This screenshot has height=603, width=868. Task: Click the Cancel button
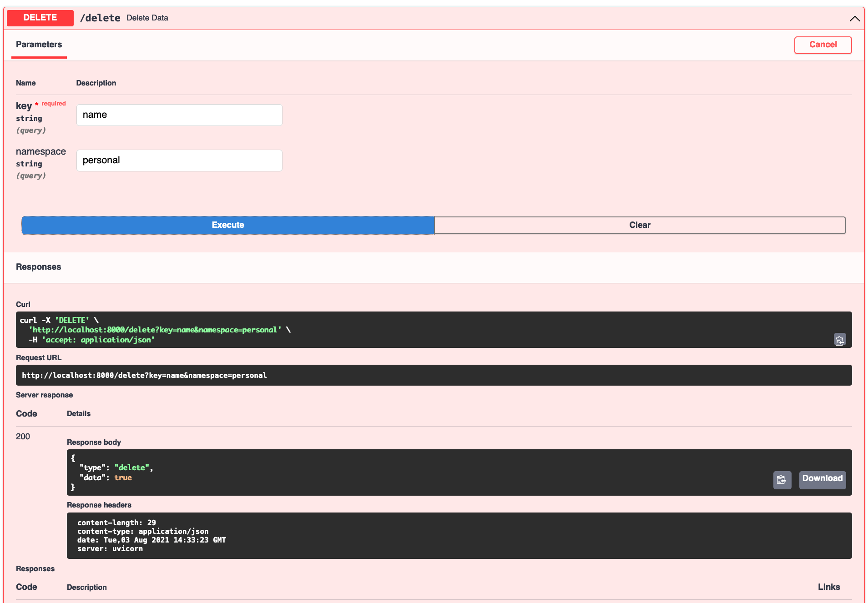(x=823, y=45)
